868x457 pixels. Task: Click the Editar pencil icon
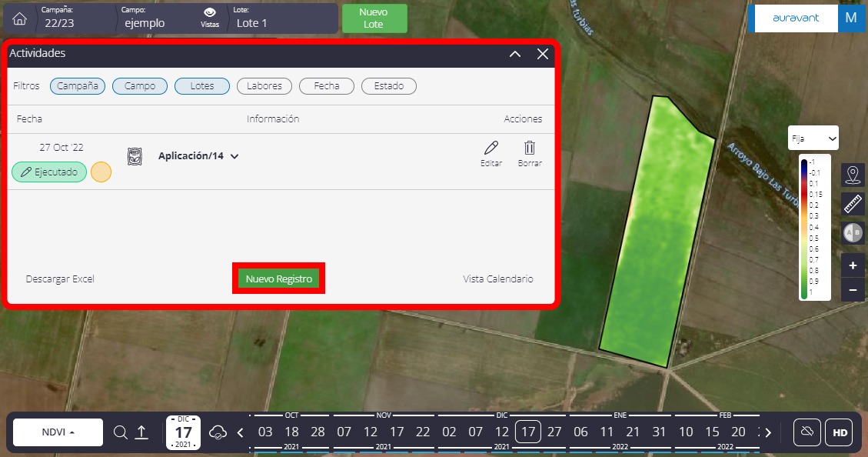[x=491, y=148]
